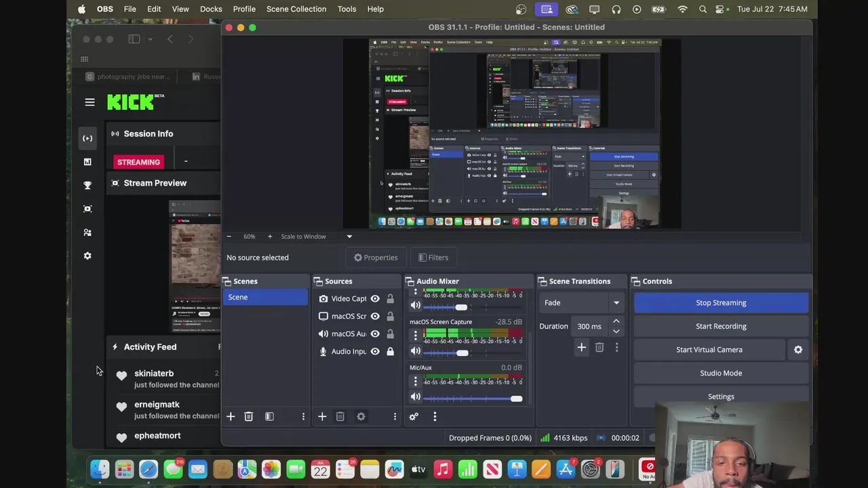Add a new scene with plus icon
The image size is (868, 488).
[231, 416]
